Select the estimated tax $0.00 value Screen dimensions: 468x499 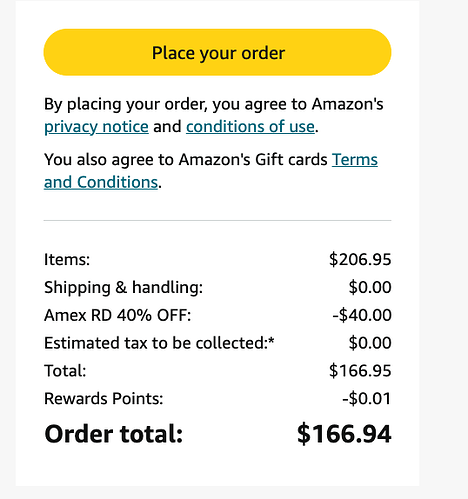[370, 343]
